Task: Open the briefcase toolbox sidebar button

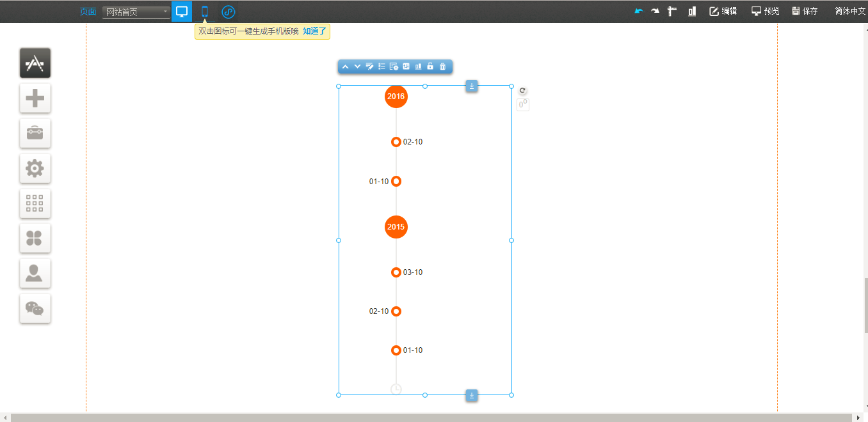Action: 35,133
